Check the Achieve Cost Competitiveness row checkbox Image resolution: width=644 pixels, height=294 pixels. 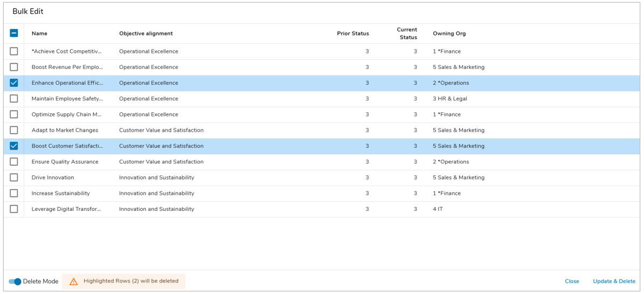[x=14, y=51]
